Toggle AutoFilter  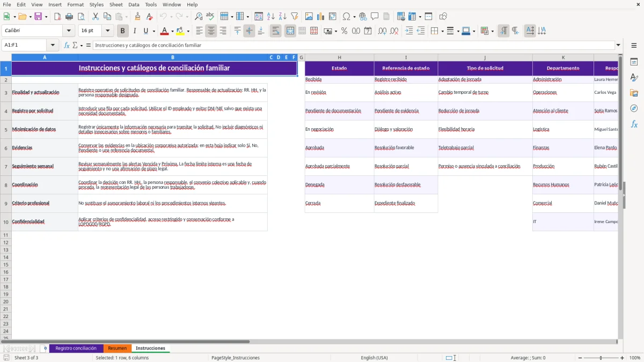tap(295, 17)
